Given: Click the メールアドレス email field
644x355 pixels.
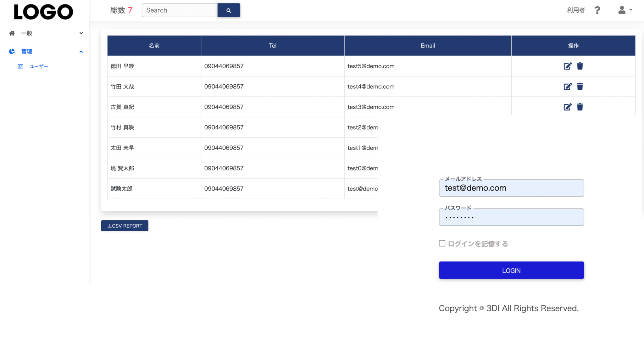Looking at the screenshot, I should coord(511,188).
